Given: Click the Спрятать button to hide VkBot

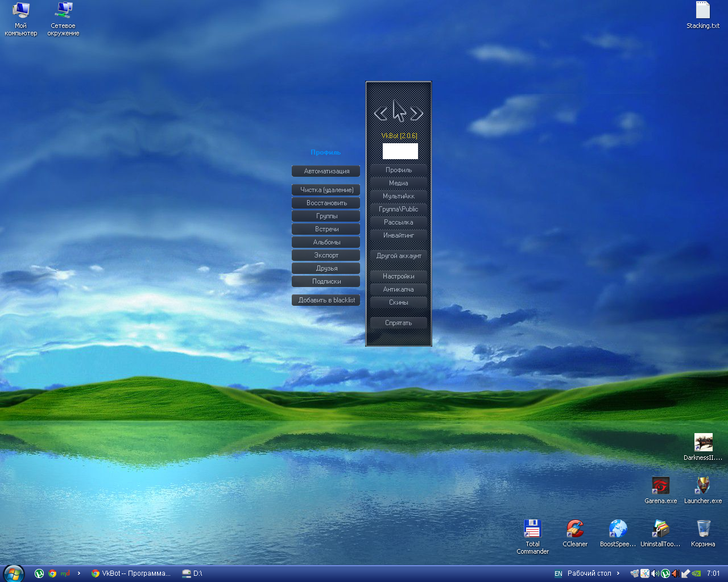Looking at the screenshot, I should pos(398,323).
